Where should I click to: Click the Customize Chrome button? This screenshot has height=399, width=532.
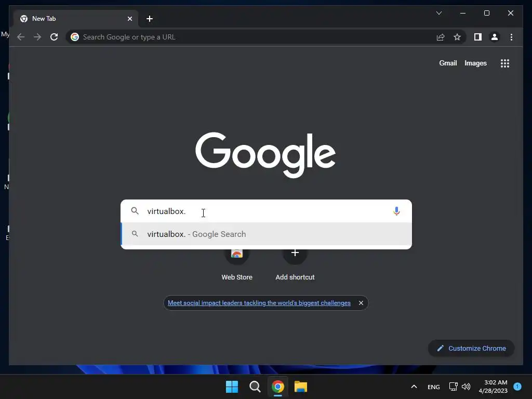tap(471, 349)
